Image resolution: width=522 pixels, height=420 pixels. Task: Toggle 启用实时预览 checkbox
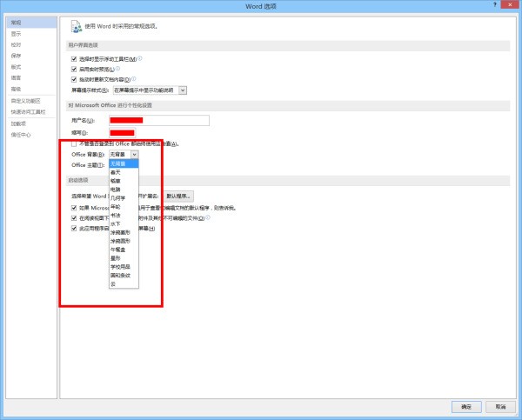(x=74, y=70)
